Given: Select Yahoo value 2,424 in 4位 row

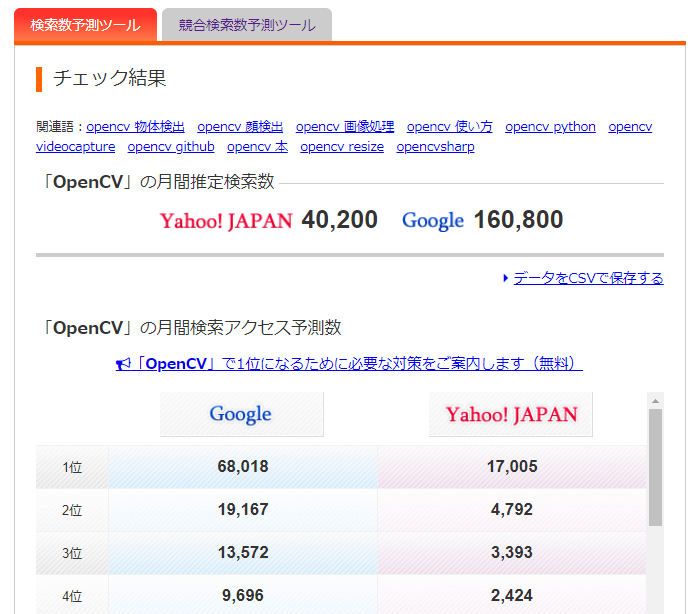Looking at the screenshot, I should click(512, 595).
